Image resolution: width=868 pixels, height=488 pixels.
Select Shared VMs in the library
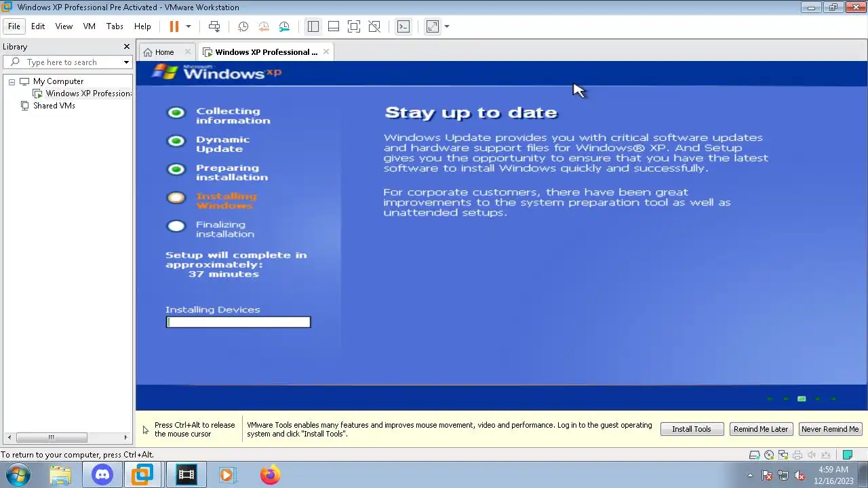54,106
